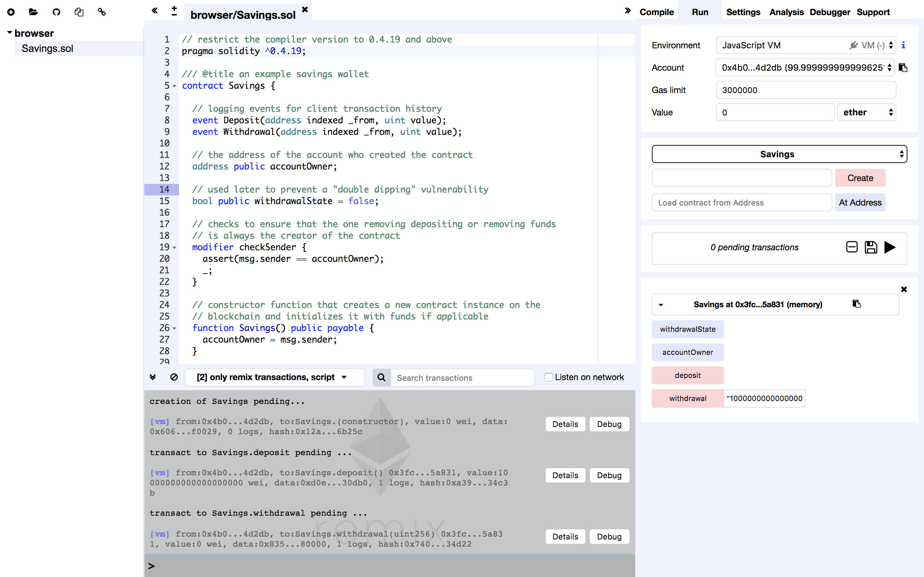Click the copy files to another instance icon
Screen dimensions: 924x577
tap(79, 12)
